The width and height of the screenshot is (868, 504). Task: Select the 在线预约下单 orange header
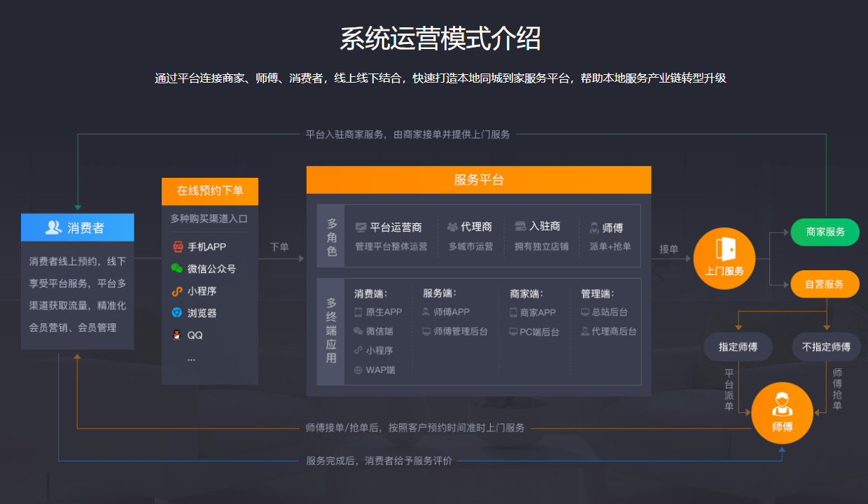(x=209, y=191)
